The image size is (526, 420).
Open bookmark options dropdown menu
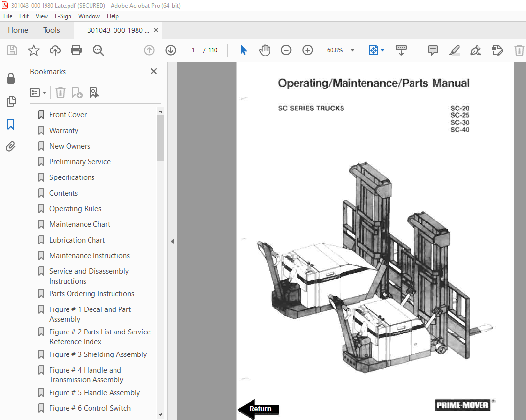pos(38,92)
